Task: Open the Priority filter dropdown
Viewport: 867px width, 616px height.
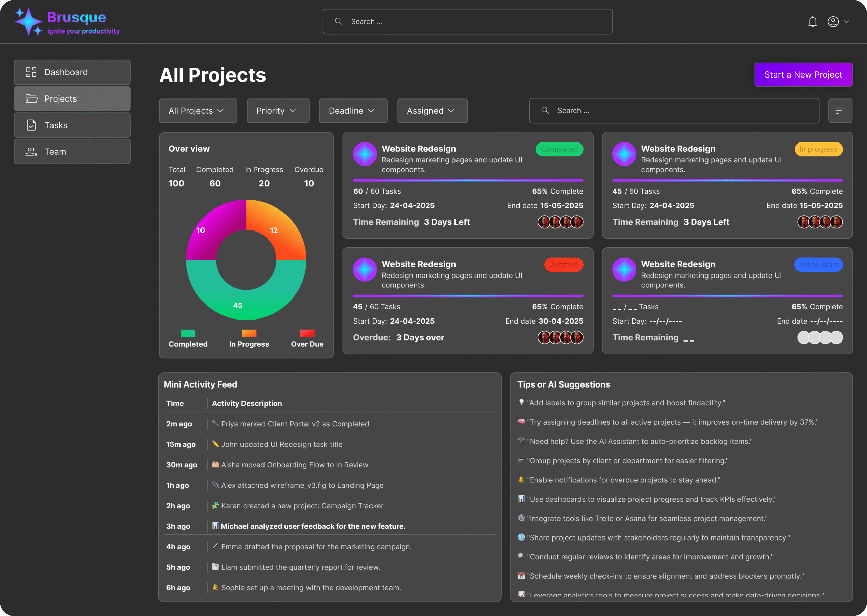Action: [278, 111]
